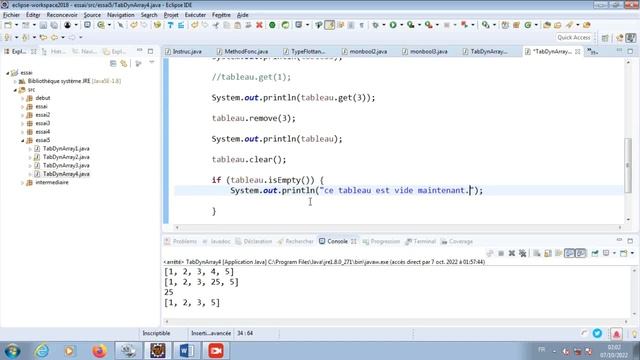Image resolution: width=640 pixels, height=360 pixels.
Task: Toggle the pilcrow whitespace toolbar icon
Action: (x=362, y=25)
